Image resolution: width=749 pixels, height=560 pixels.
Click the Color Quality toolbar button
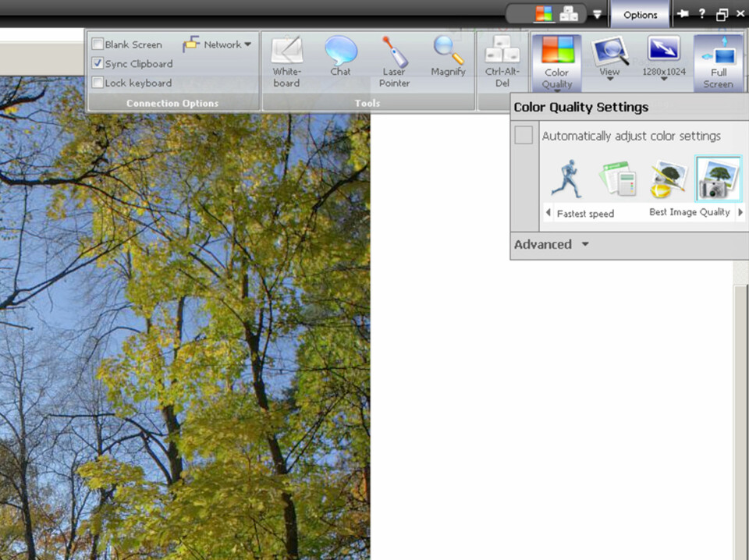557,62
